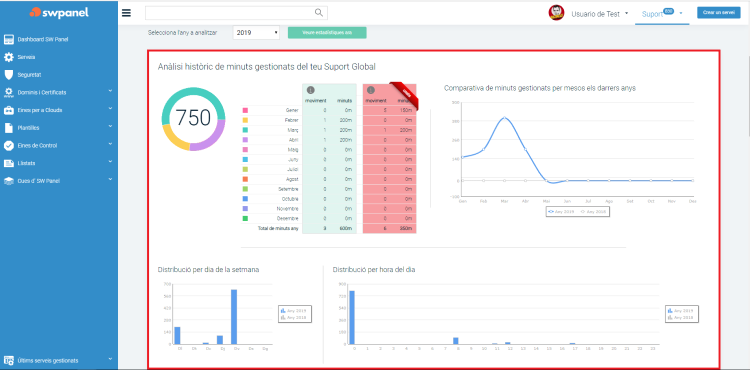Click the Distribució per dia de la setmana heading
The image size is (750, 370).
coord(209,270)
